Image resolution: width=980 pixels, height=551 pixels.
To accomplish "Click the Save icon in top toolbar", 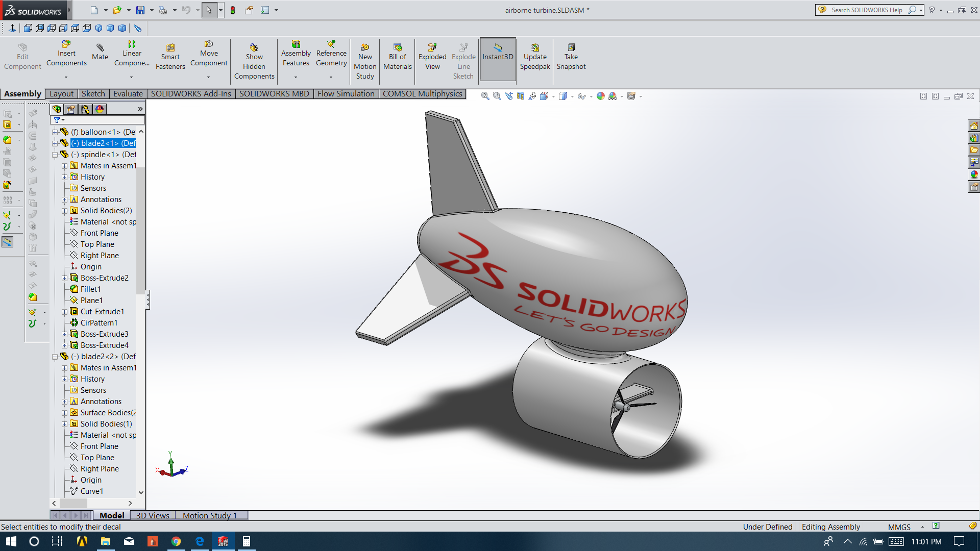I will click(x=140, y=10).
